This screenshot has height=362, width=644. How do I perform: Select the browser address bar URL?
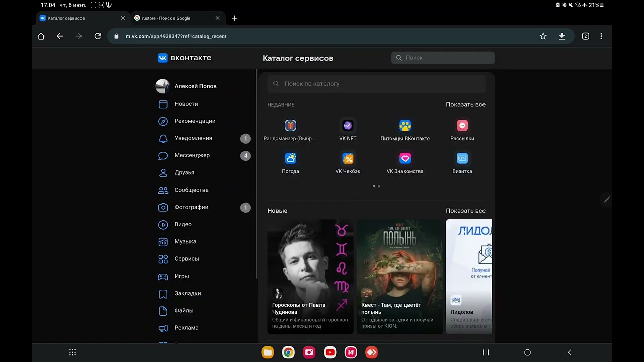[176, 36]
